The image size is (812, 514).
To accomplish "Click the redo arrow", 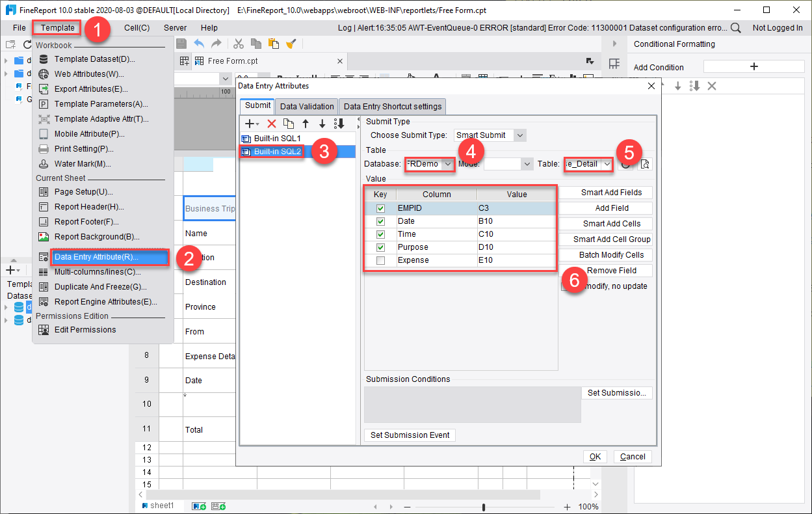I will pyautogui.click(x=216, y=44).
